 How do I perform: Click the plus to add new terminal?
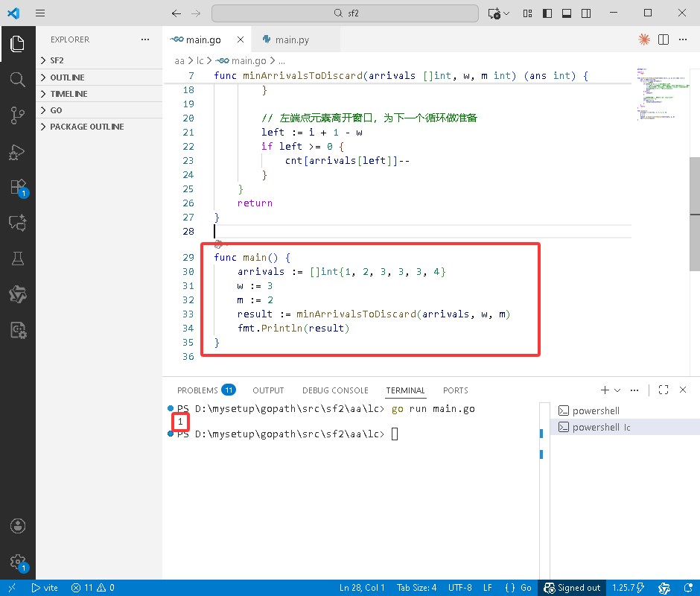point(605,390)
